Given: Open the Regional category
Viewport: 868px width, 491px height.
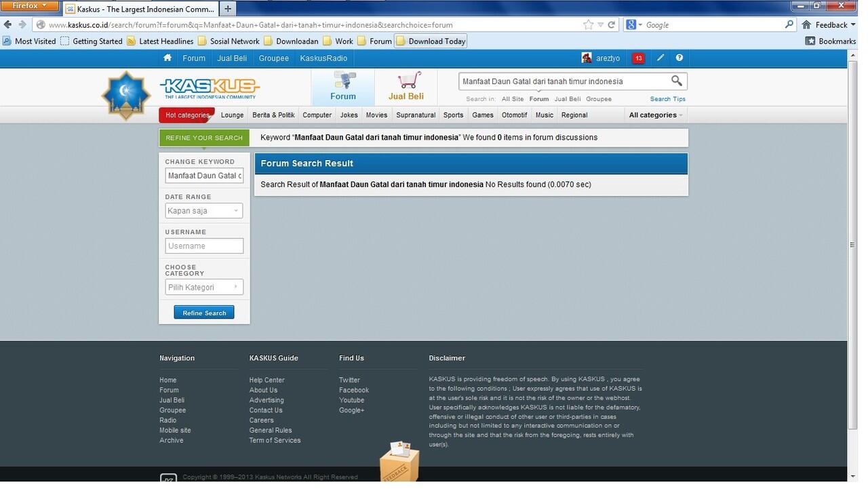Looking at the screenshot, I should click(x=574, y=115).
